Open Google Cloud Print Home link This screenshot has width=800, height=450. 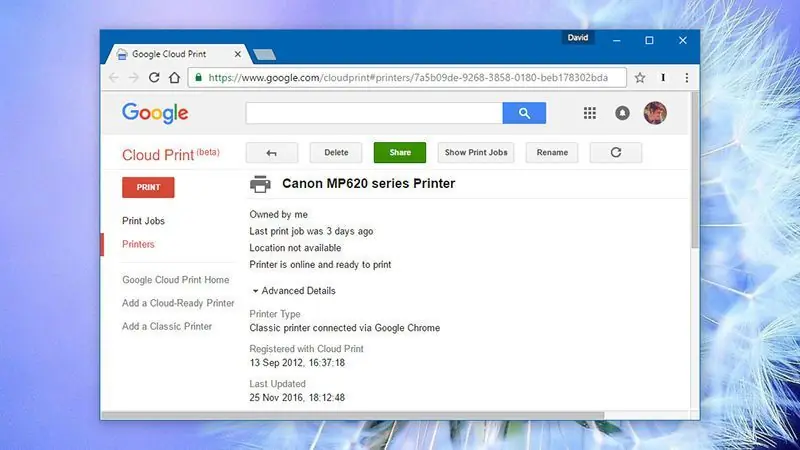176,280
